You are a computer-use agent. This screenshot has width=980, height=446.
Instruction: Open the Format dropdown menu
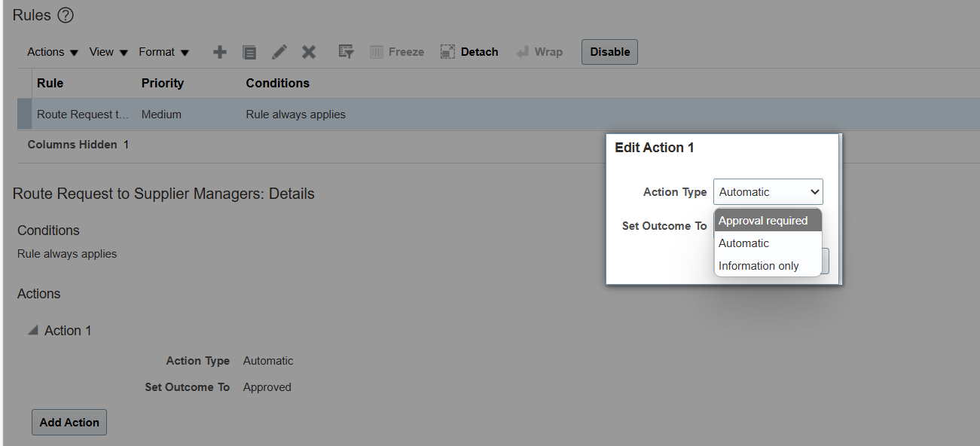[x=163, y=52]
